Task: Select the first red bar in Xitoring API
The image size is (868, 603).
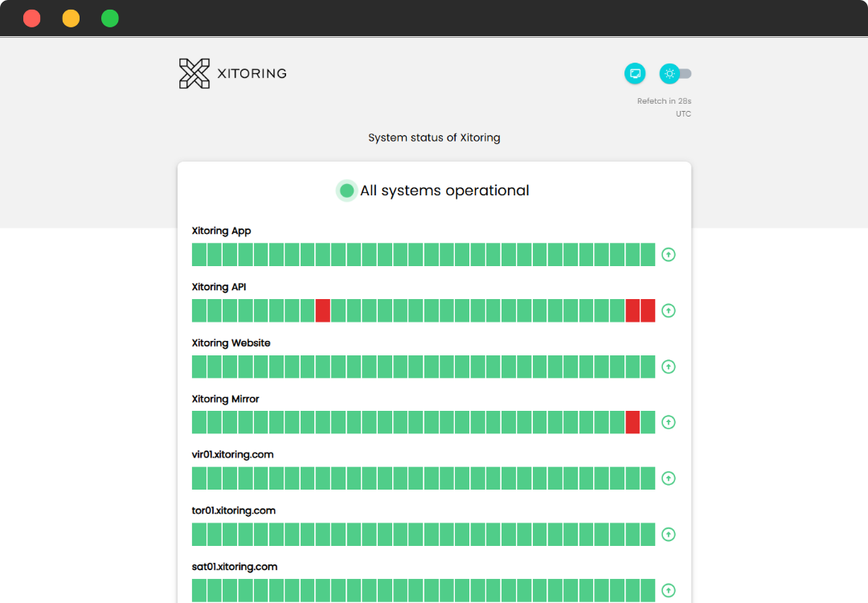Action: tap(323, 310)
